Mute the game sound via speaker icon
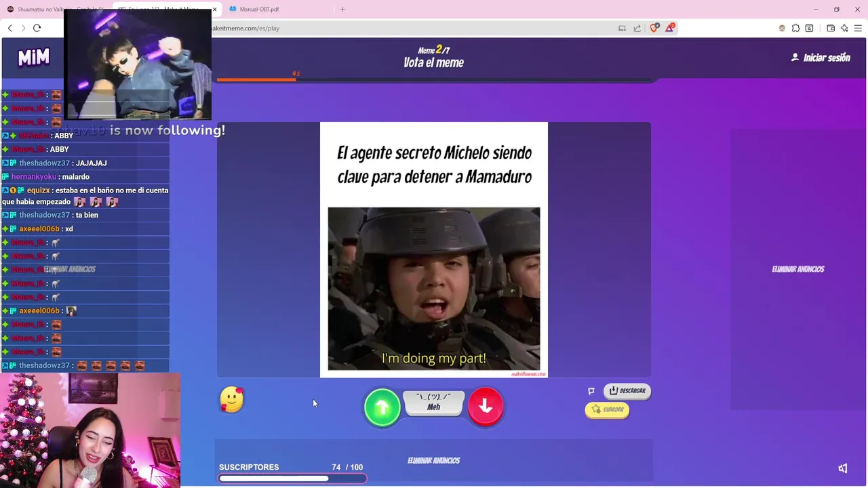 (x=843, y=468)
